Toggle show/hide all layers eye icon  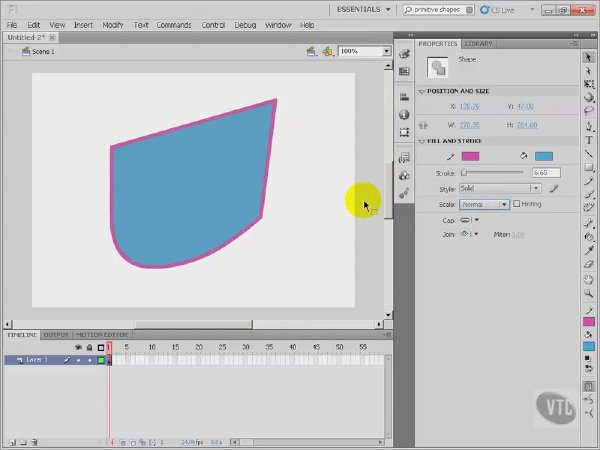[78, 347]
